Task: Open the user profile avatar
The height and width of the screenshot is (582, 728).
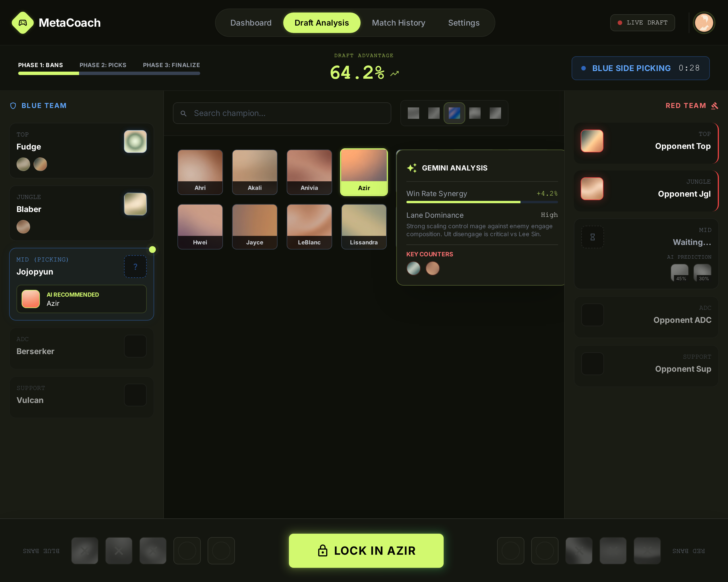Action: click(704, 23)
